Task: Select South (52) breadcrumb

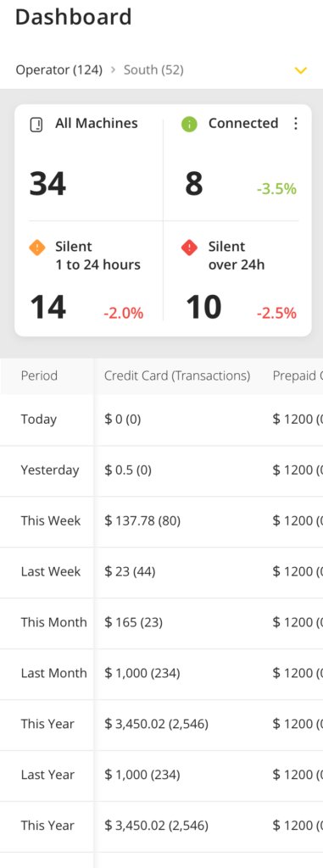Action: coord(153,70)
